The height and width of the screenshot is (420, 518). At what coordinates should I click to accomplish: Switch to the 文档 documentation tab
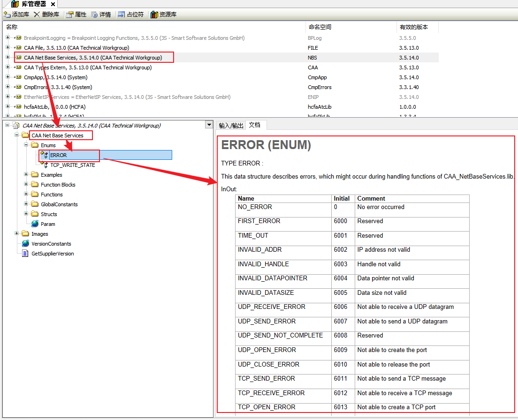254,125
